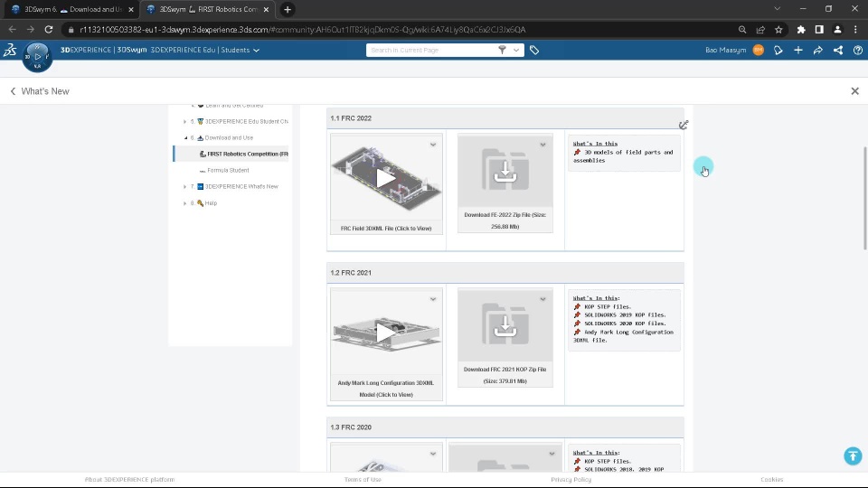Download the FRC 2021 KOP Zip File
The width and height of the screenshot is (868, 488).
[505, 326]
